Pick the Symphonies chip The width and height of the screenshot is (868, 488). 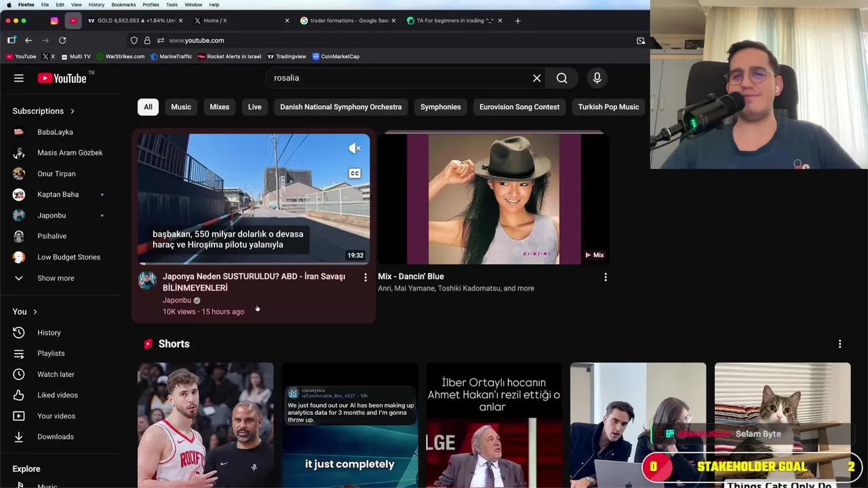click(440, 107)
